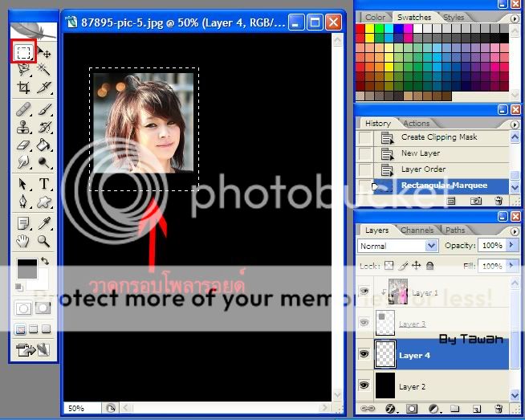Open the Opacity slider arrow
Image resolution: width=525 pixels, height=420 pixels.
point(511,245)
